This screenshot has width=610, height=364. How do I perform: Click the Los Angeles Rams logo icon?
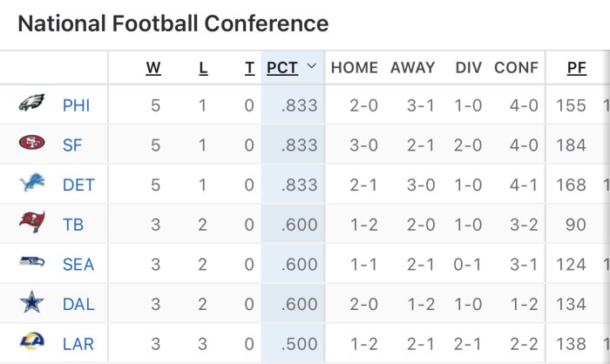pyautogui.click(x=30, y=343)
